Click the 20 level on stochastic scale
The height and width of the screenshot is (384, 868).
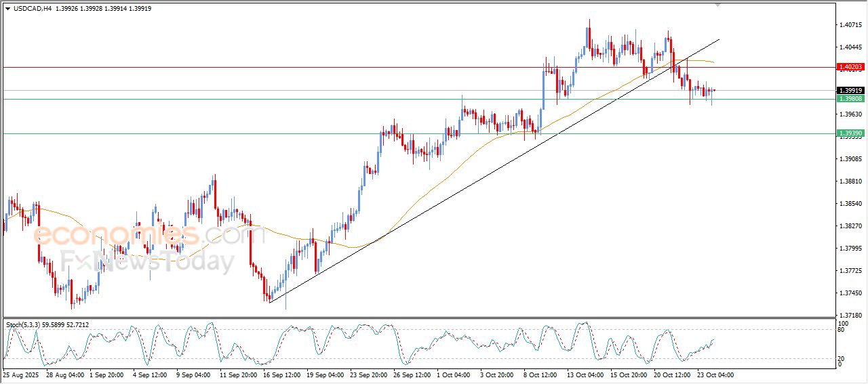pyautogui.click(x=842, y=358)
